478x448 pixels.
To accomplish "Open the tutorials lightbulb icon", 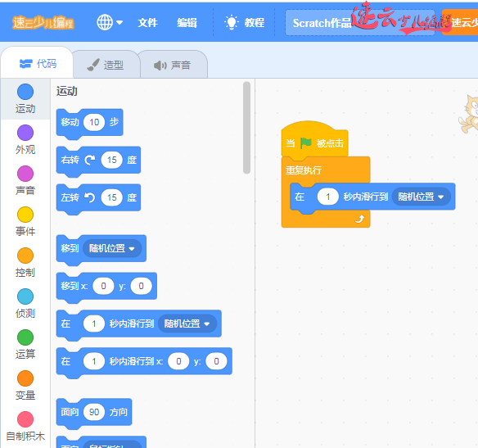I will coord(231,22).
